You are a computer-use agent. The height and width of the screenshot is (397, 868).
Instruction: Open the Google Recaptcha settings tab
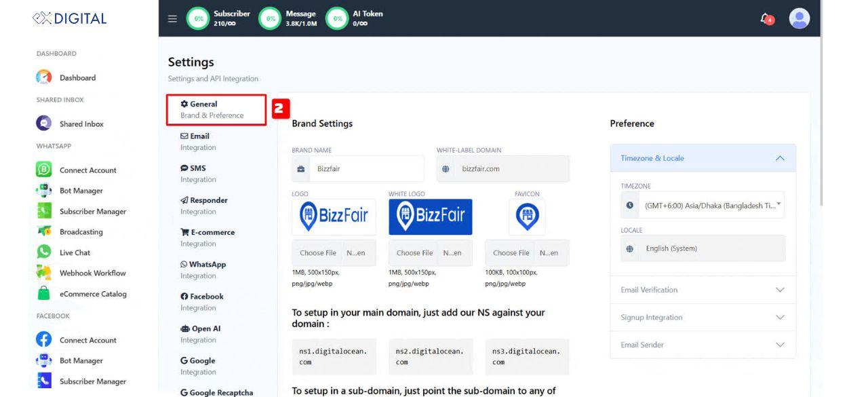pos(216,392)
